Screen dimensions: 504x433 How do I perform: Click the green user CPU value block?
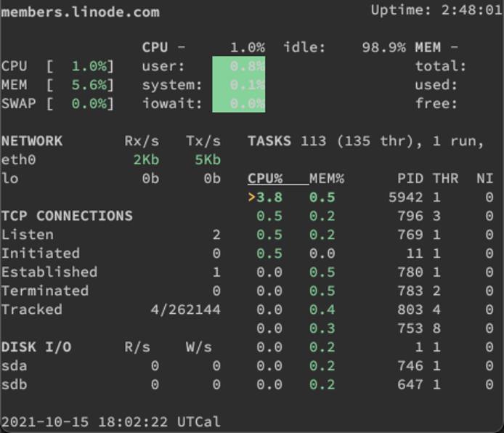pos(239,66)
